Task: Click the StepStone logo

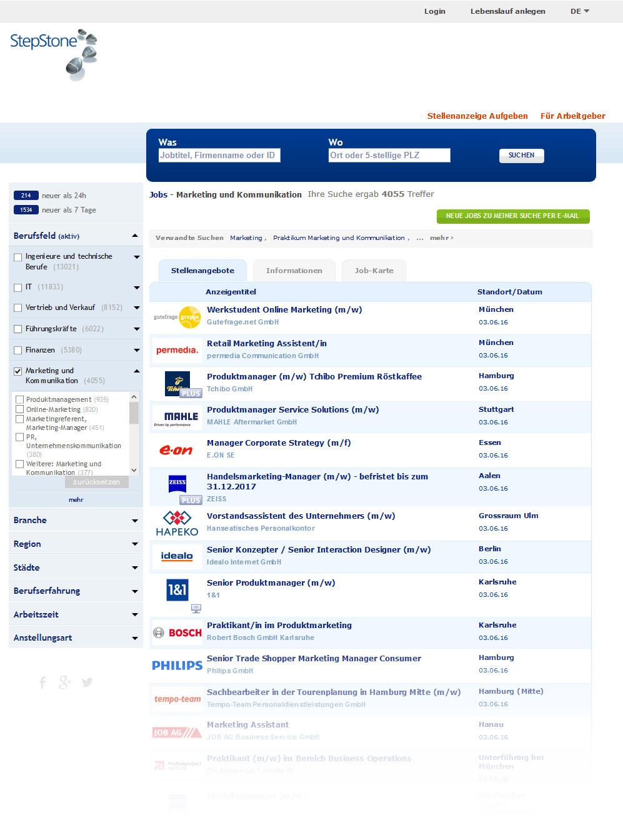Action: click(x=54, y=54)
